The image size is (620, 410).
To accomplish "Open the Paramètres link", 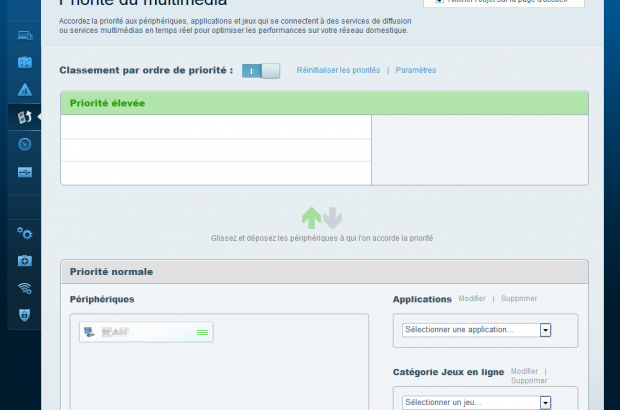I will point(416,71).
